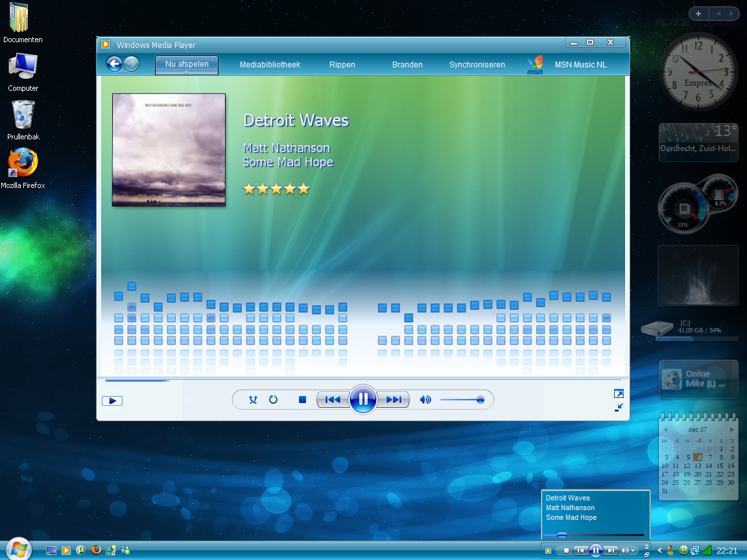Mute the player audio with the speaker icon
The width and height of the screenshot is (747, 560).
click(x=425, y=400)
